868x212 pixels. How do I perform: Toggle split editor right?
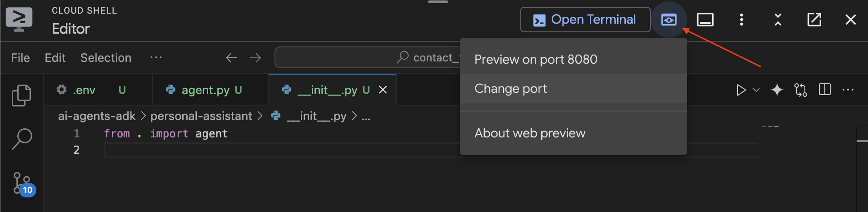824,90
